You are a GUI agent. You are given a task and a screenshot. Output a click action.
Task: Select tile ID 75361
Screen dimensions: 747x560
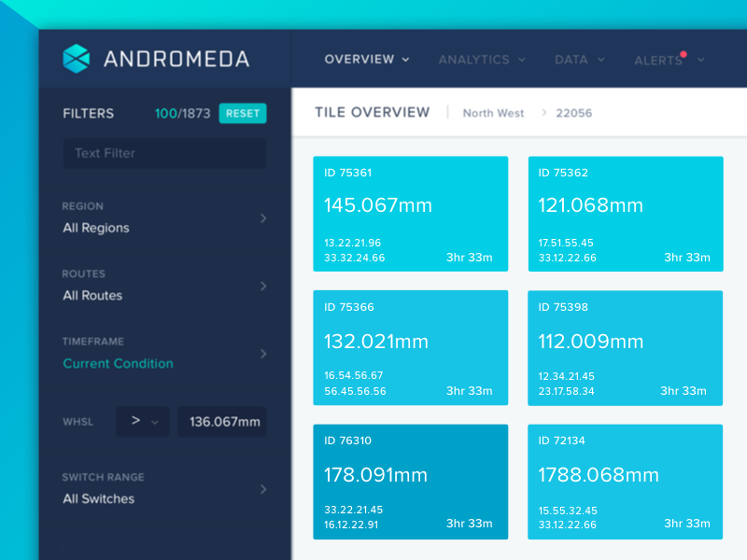tap(410, 214)
